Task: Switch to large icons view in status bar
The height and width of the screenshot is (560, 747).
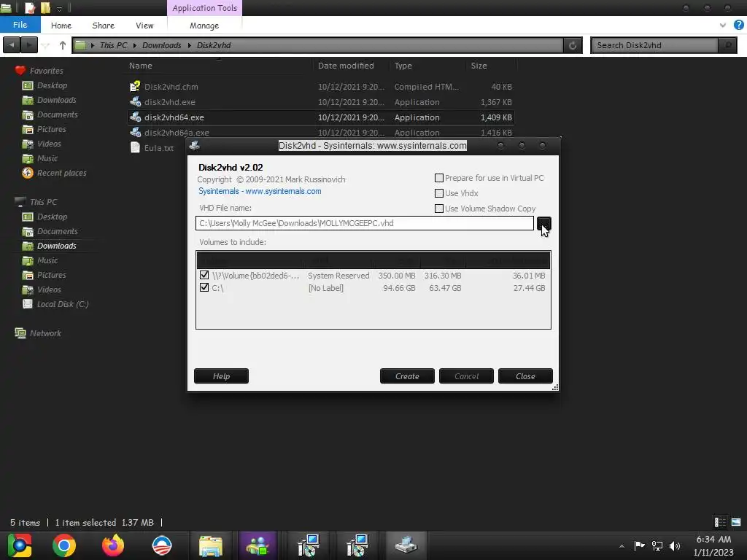Action: click(x=736, y=522)
